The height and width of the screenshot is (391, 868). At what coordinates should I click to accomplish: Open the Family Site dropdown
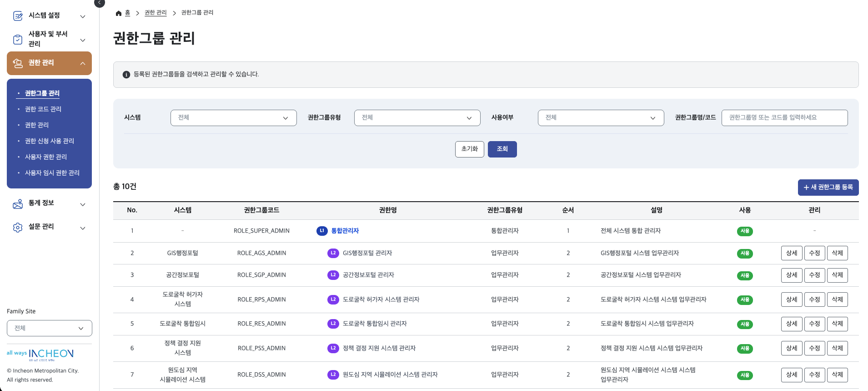coord(49,328)
